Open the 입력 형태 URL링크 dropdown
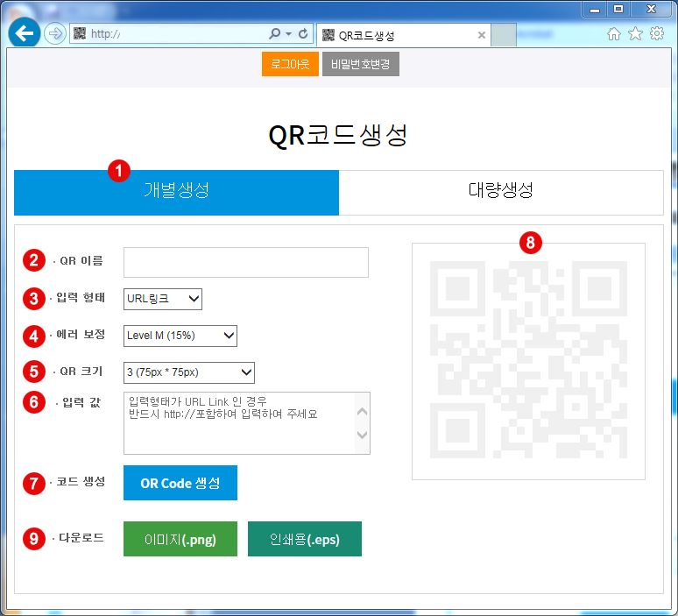This screenshot has height=616, width=678. click(x=163, y=299)
